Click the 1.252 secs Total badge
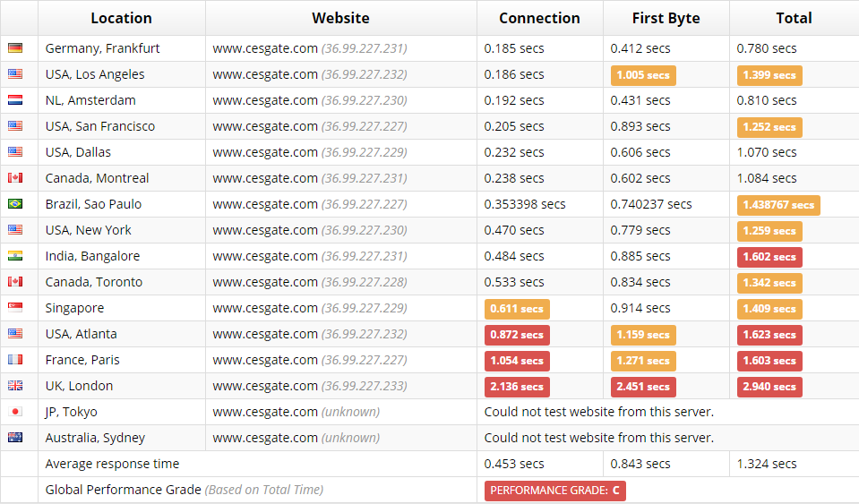This screenshot has height=504, width=859. pos(769,127)
